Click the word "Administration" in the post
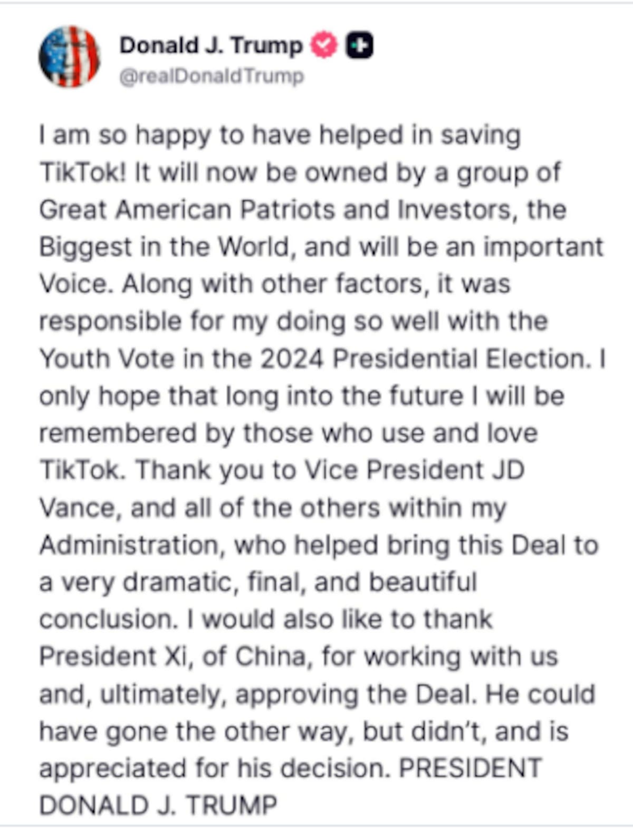 coord(129,545)
